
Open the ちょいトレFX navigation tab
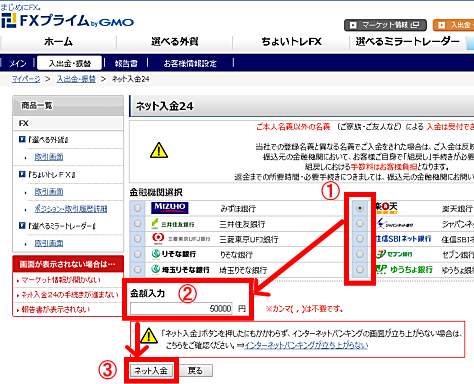pos(291,42)
